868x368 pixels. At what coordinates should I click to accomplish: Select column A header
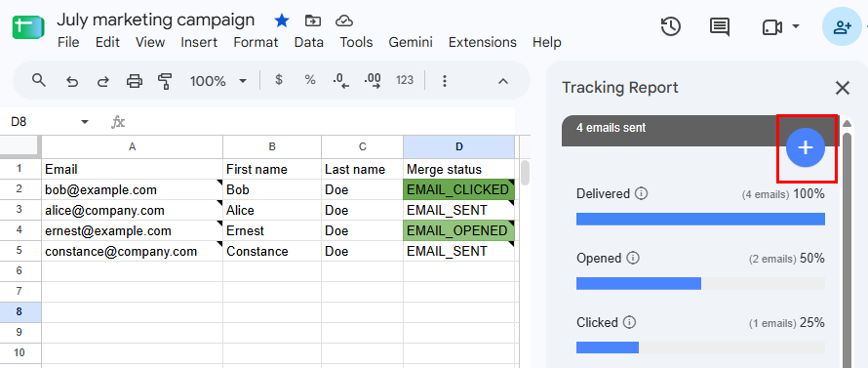(x=133, y=146)
